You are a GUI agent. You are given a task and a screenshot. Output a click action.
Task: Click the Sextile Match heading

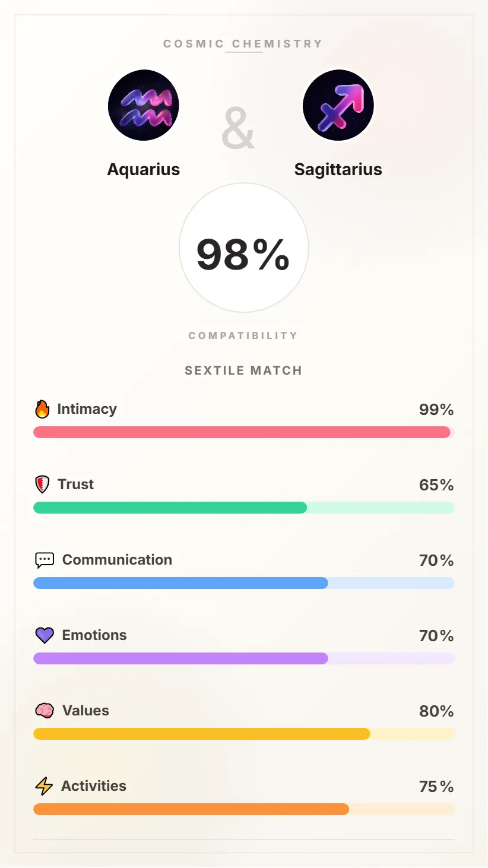coord(243,370)
